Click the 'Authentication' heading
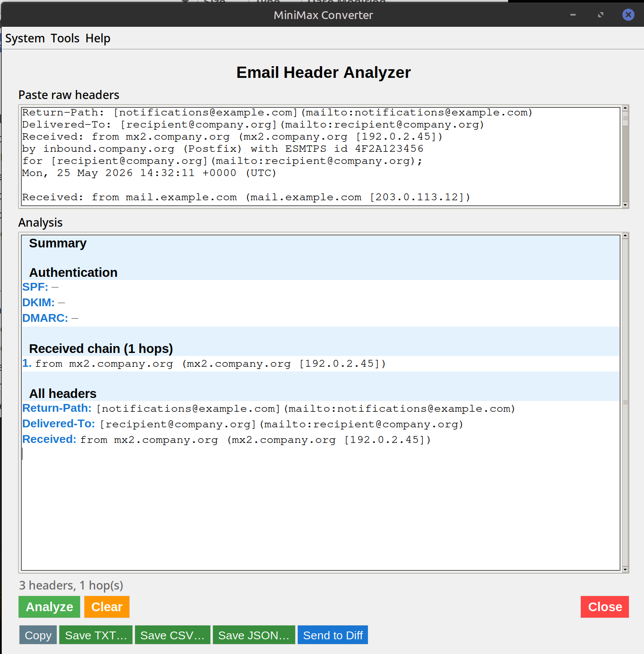Screen dimensions: 644x654 [73, 272]
